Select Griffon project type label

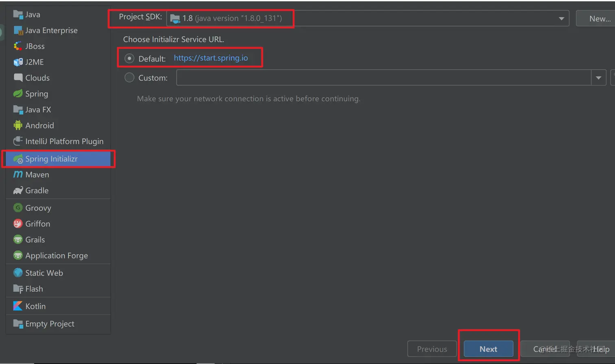click(x=37, y=224)
